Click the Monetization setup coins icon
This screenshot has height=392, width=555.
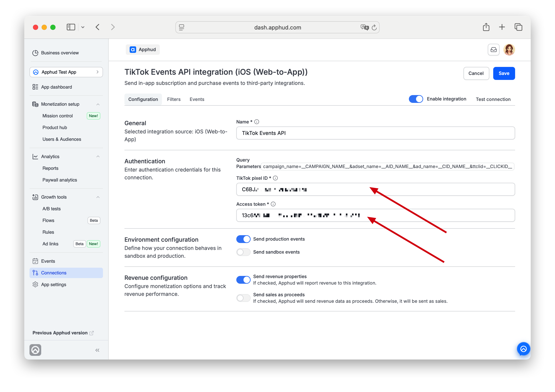(35, 104)
